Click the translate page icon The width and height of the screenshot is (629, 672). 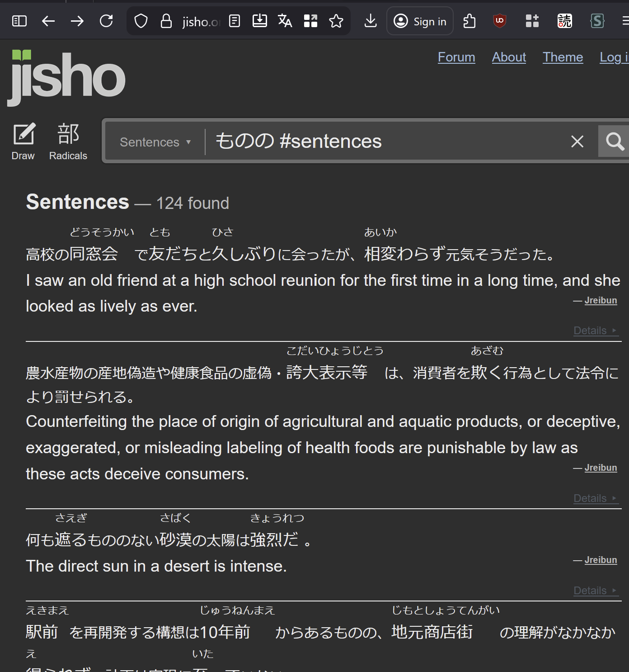[x=285, y=21]
